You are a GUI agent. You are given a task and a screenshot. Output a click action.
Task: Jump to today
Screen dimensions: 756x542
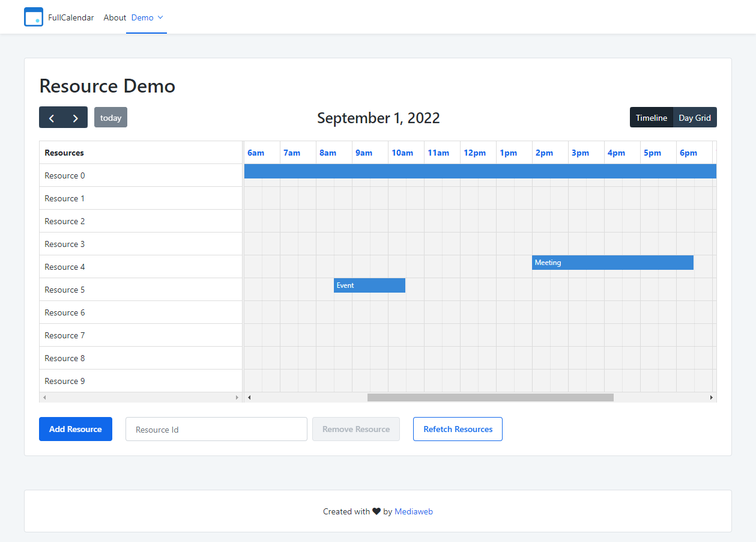click(x=110, y=117)
